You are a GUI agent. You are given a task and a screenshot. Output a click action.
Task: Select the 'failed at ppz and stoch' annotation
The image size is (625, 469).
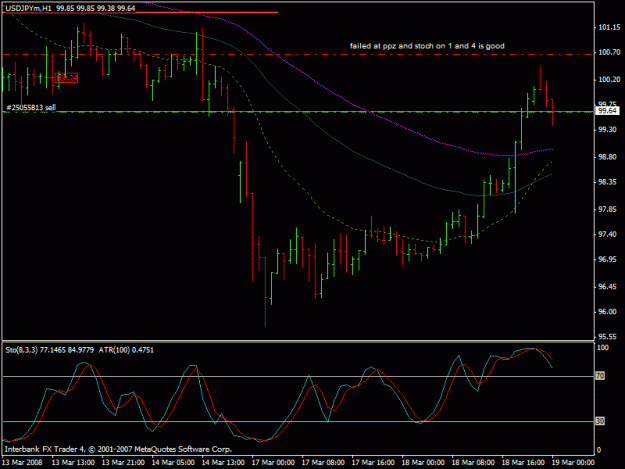(427, 46)
